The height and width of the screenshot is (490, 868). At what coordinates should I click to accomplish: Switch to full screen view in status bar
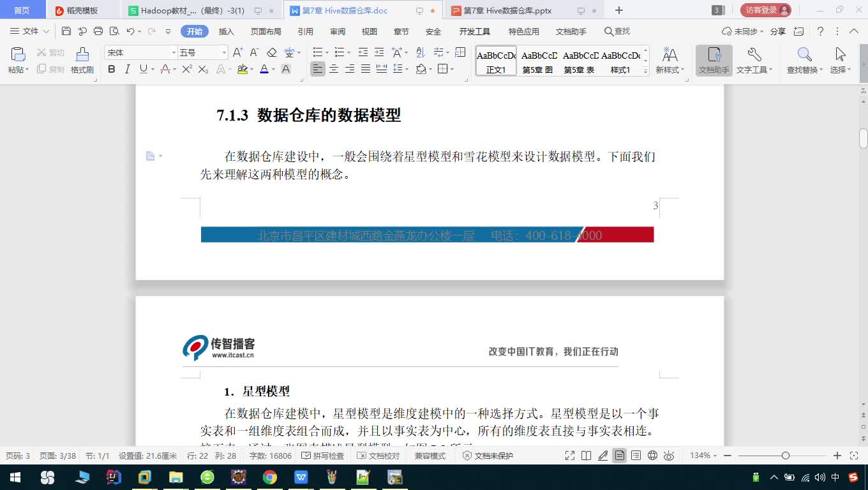pyautogui.click(x=570, y=456)
